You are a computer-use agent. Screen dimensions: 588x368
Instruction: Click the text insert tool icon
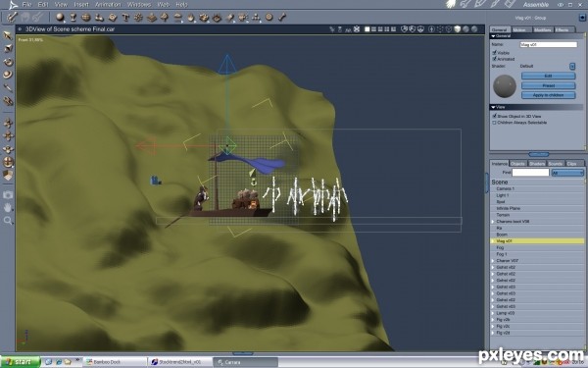tap(125, 18)
